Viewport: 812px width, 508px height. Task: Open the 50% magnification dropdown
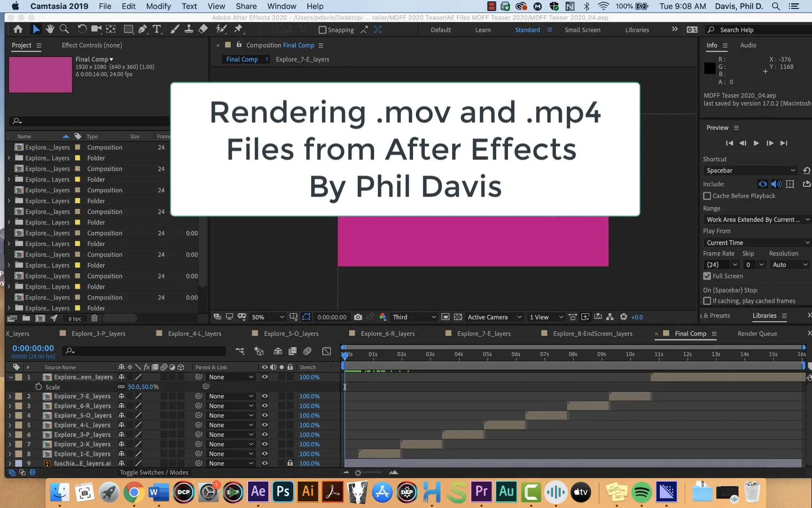(268, 317)
